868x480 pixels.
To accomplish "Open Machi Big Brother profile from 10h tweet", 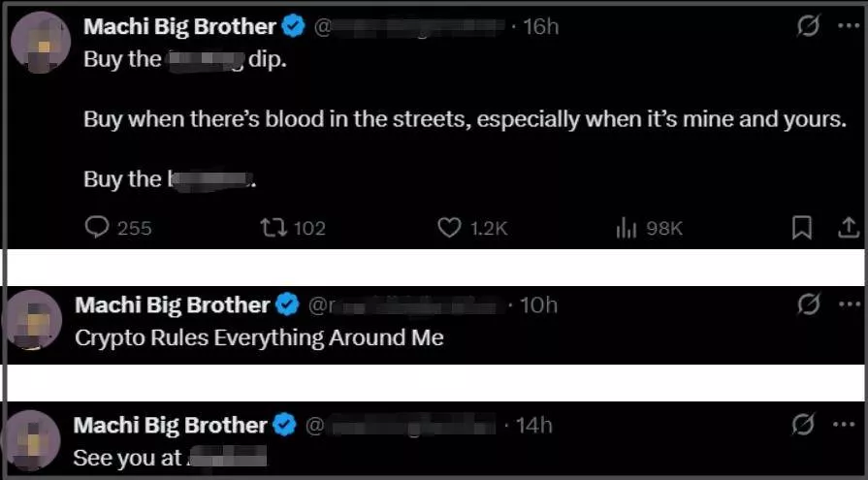I will click(172, 305).
